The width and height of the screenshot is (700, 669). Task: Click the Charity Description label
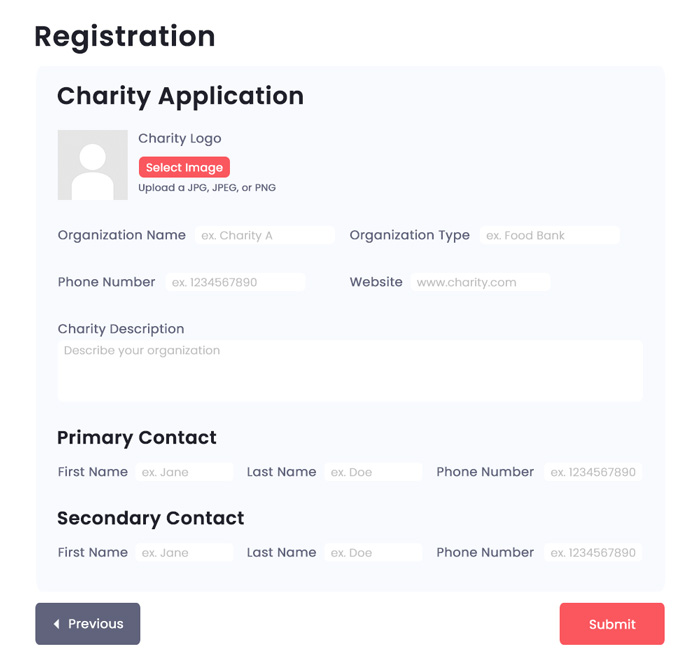pyautogui.click(x=121, y=329)
